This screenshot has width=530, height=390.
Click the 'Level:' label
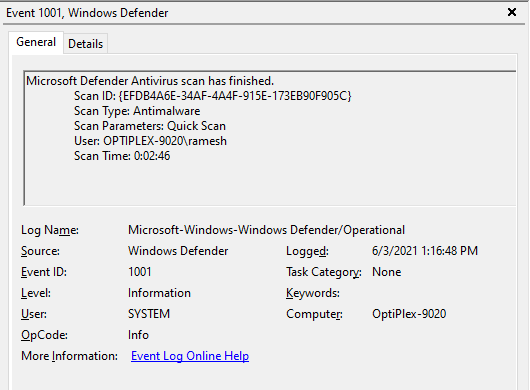click(x=36, y=293)
